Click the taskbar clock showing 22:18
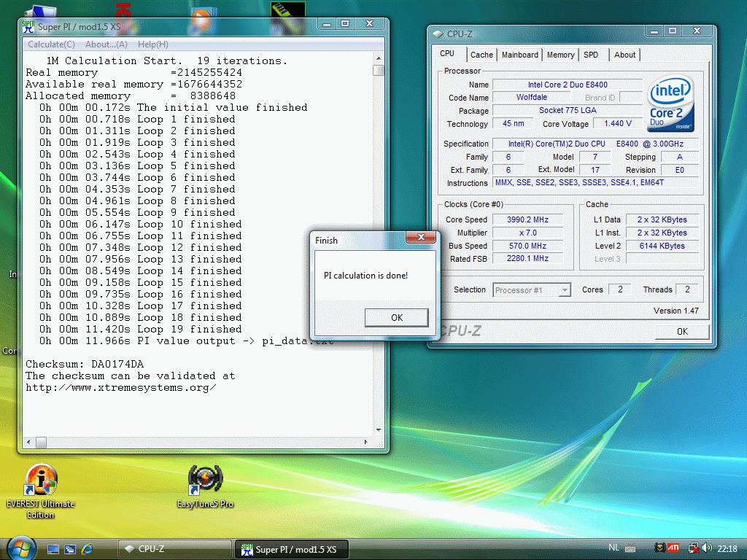 [x=727, y=548]
